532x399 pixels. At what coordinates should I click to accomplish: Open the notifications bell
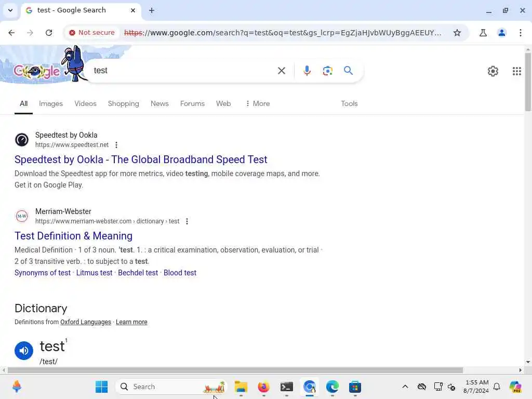pos(497,387)
